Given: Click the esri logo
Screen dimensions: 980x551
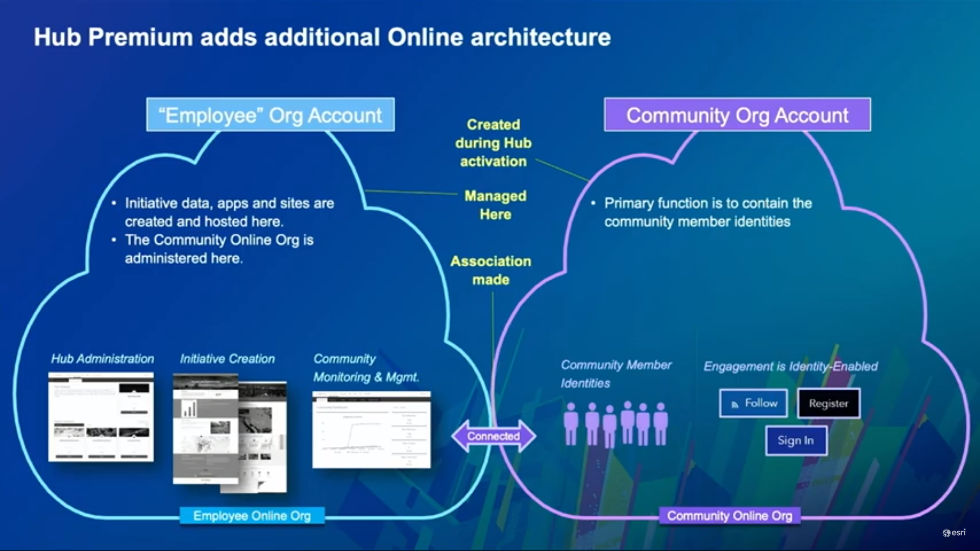Looking at the screenshot, I should (954, 533).
